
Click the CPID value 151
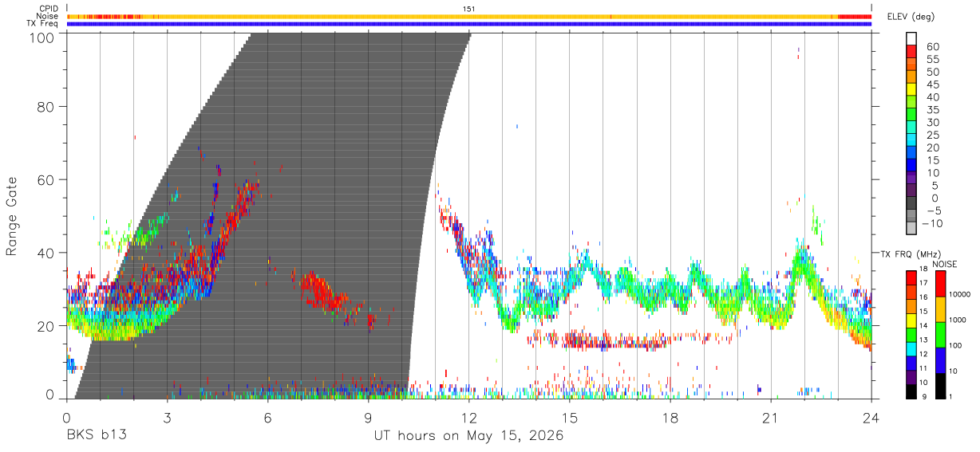(x=468, y=9)
